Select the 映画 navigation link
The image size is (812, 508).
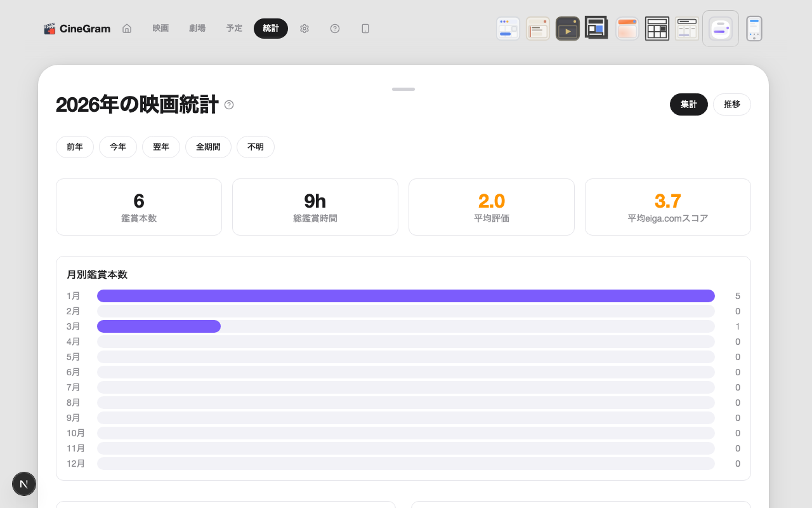(160, 29)
